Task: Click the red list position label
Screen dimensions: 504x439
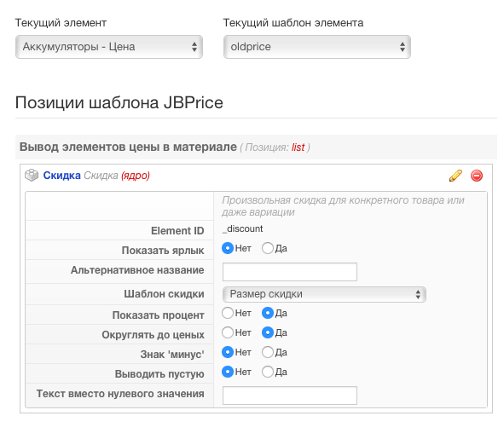Action: (298, 147)
